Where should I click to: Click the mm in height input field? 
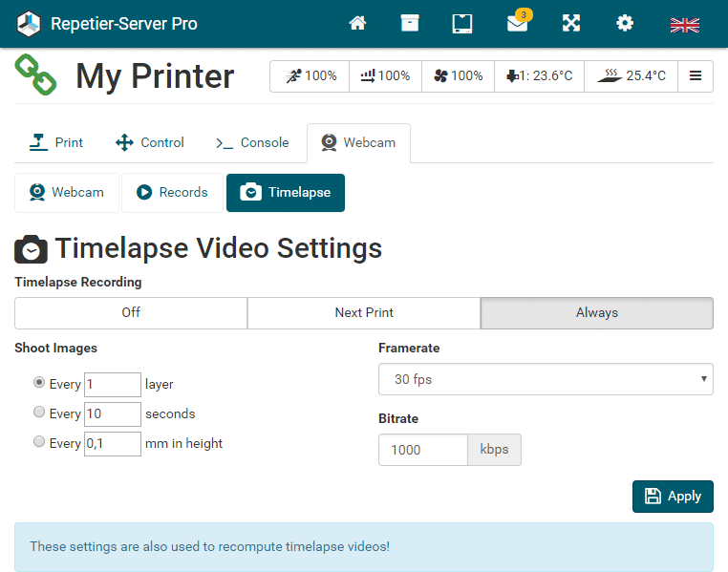[113, 444]
